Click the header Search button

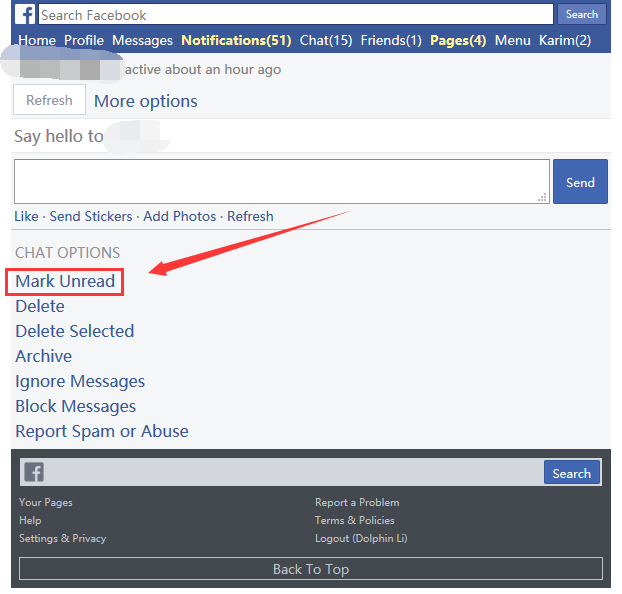coord(582,14)
